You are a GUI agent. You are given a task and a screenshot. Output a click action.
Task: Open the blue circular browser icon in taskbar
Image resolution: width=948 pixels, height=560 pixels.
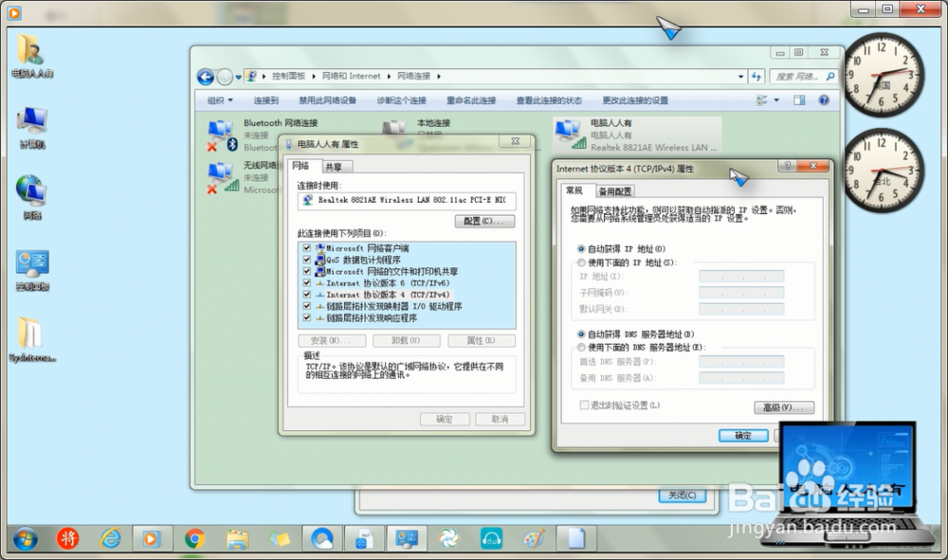tap(322, 538)
